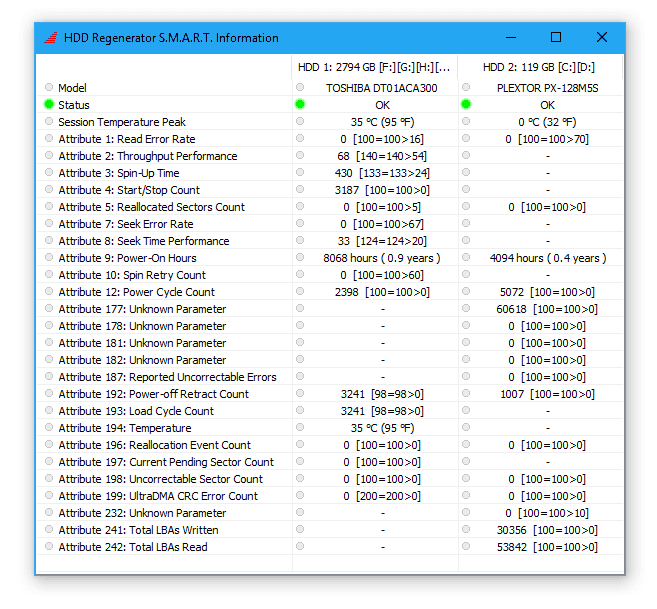Click Attribute 10: Spin Retry Count label
Screen dimensions: 657x609
(132, 275)
